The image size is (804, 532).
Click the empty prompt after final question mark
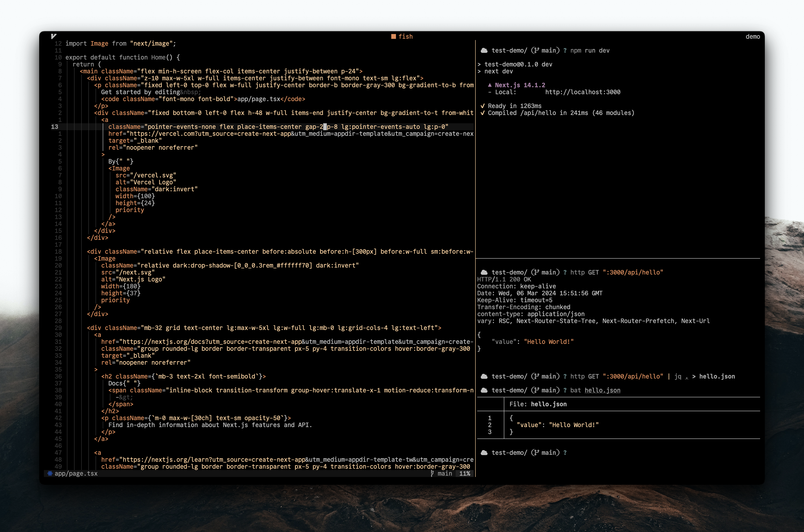pos(577,453)
